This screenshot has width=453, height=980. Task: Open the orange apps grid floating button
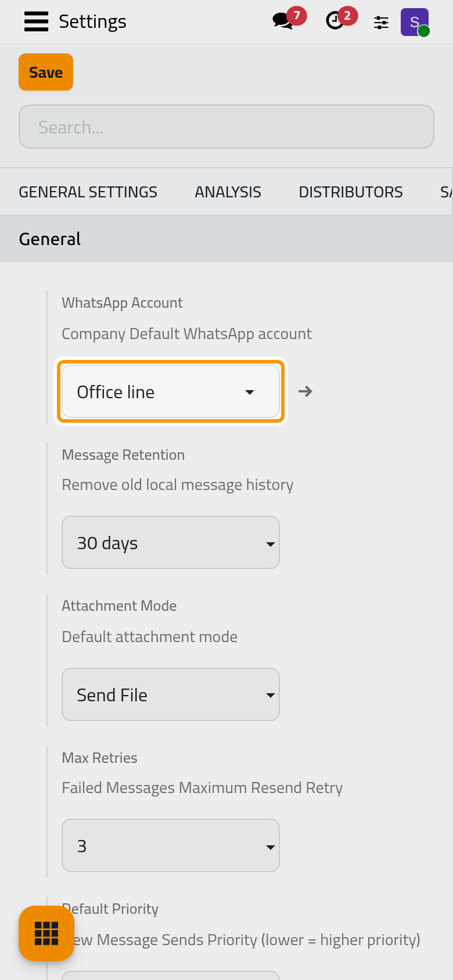[x=46, y=933]
